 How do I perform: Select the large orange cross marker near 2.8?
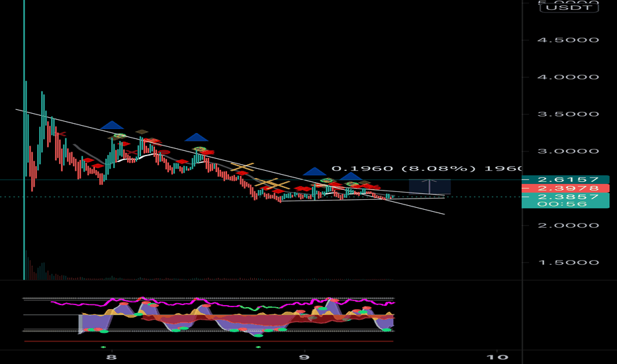tap(242, 167)
